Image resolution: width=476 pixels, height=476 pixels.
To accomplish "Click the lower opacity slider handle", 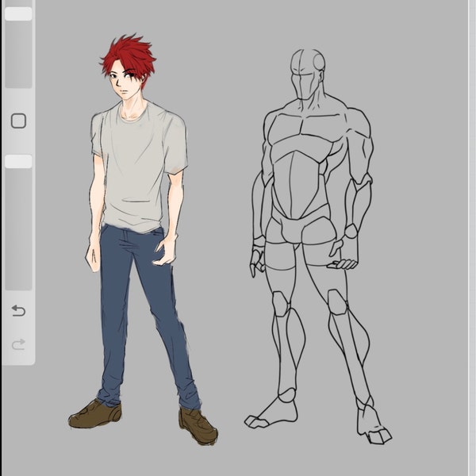I will click(x=18, y=161).
